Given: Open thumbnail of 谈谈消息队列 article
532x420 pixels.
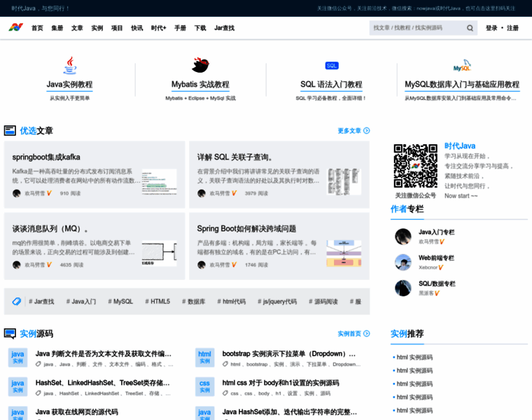Looking at the screenshot, I should (159, 253).
